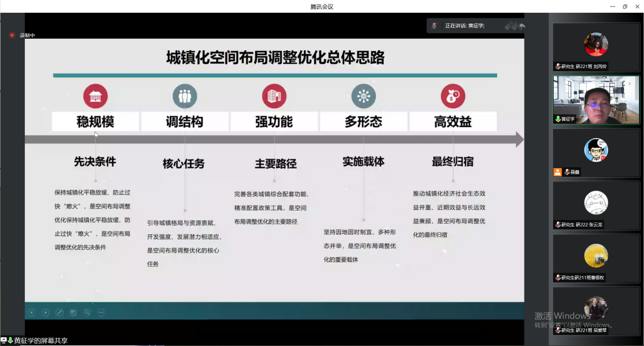This screenshot has width=644, height=346.
Task: Restore down the 腾讯会议 window
Action: [x=625, y=7]
